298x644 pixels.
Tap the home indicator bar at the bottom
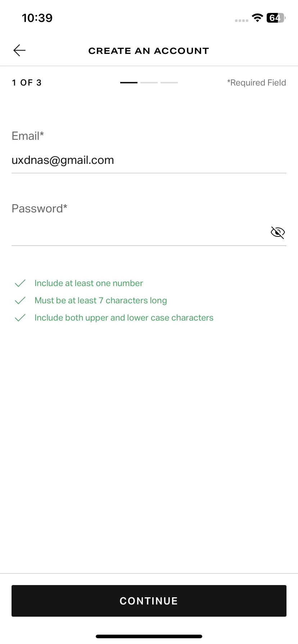point(149,636)
